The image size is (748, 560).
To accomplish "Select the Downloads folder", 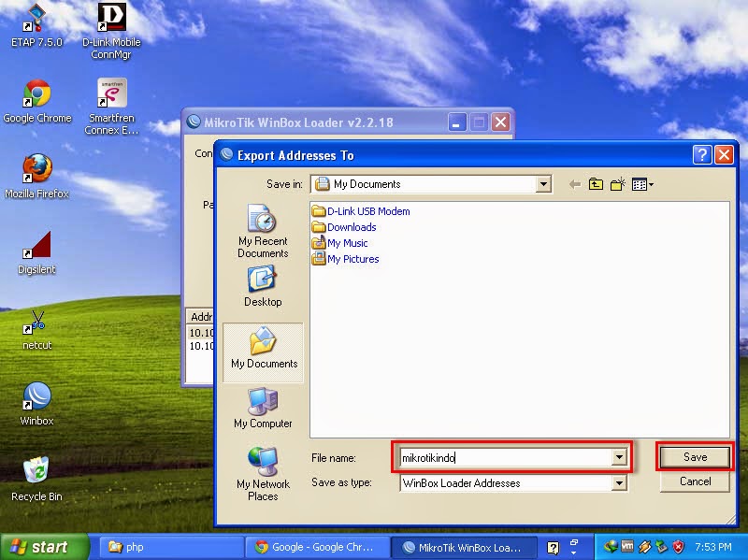I will click(x=344, y=227).
